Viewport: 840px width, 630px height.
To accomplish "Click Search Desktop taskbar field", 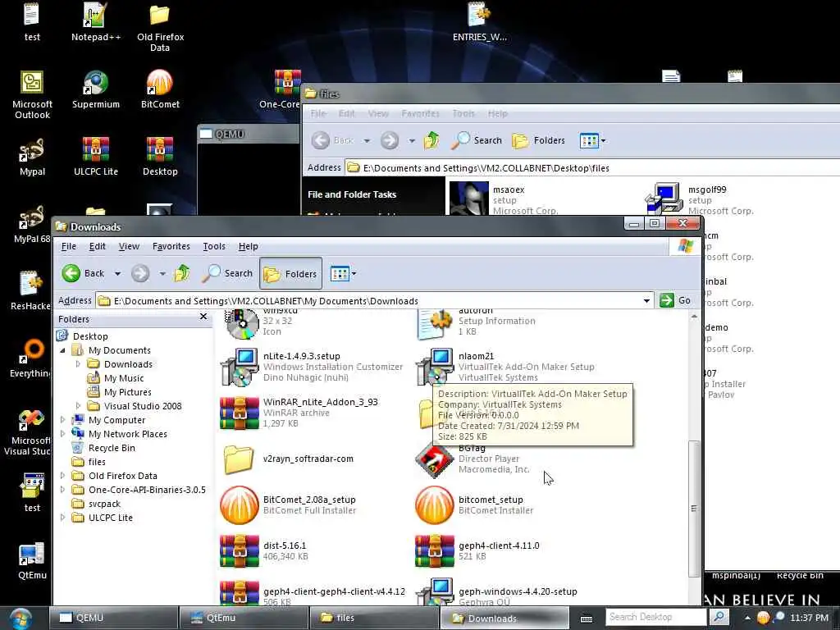I will (655, 617).
